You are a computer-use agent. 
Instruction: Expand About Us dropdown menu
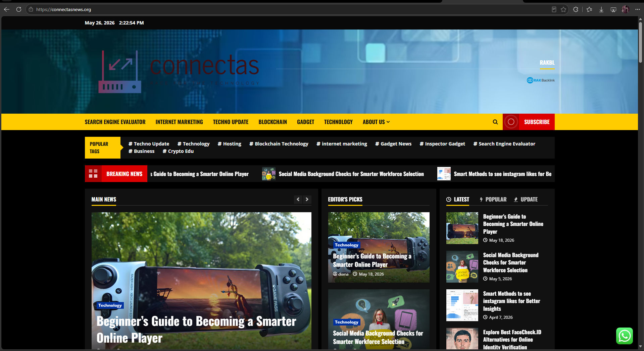tap(376, 122)
